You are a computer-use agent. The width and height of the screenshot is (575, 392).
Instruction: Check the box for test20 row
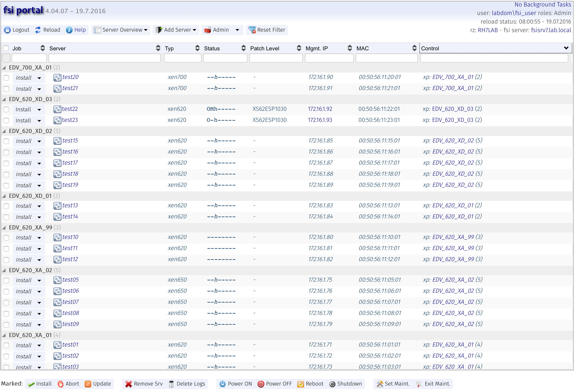tap(6, 78)
